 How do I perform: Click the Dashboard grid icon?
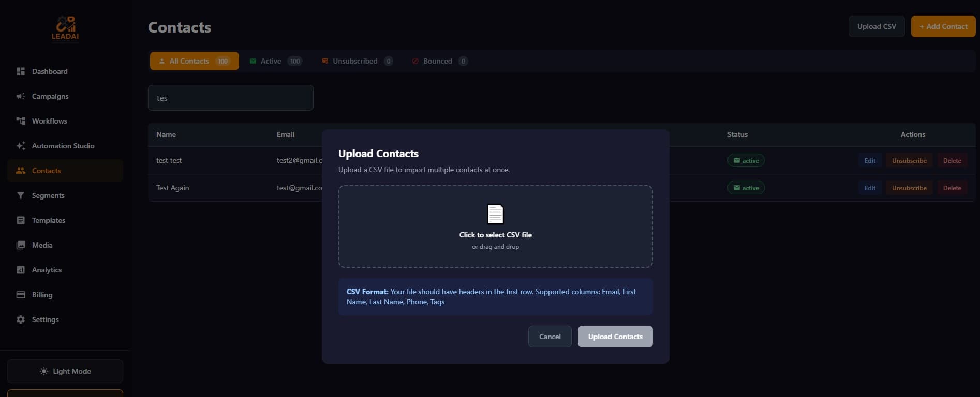tap(21, 71)
